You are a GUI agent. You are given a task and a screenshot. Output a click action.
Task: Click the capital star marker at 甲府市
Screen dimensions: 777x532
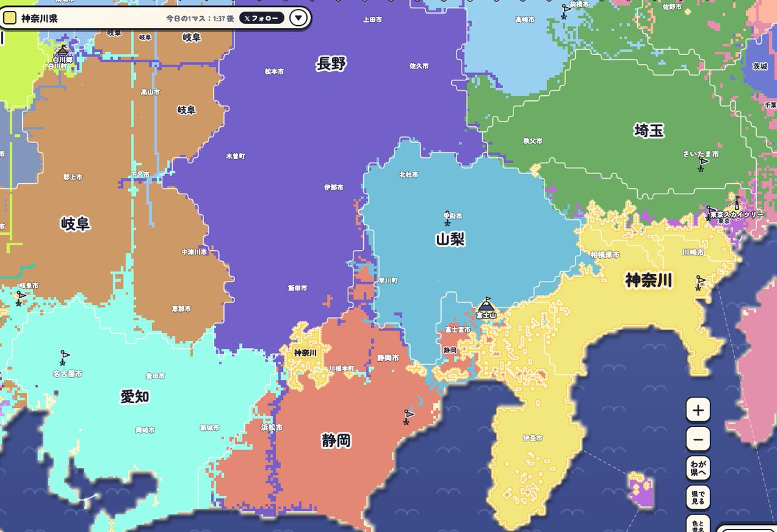pos(447,223)
